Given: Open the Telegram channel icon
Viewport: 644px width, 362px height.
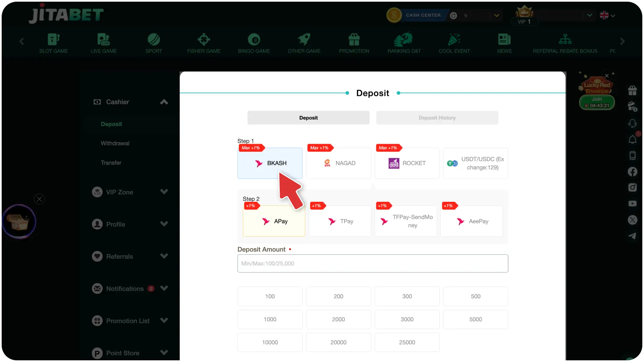Looking at the screenshot, I should pos(632,236).
